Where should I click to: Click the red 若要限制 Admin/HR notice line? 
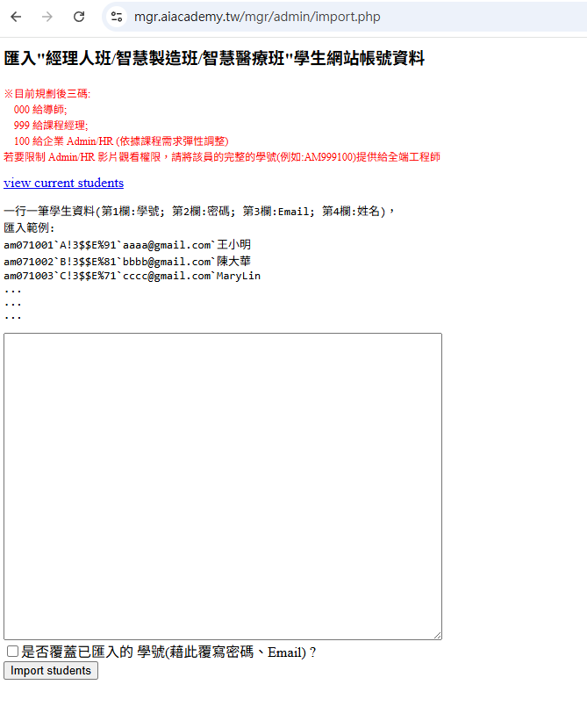click(222, 157)
